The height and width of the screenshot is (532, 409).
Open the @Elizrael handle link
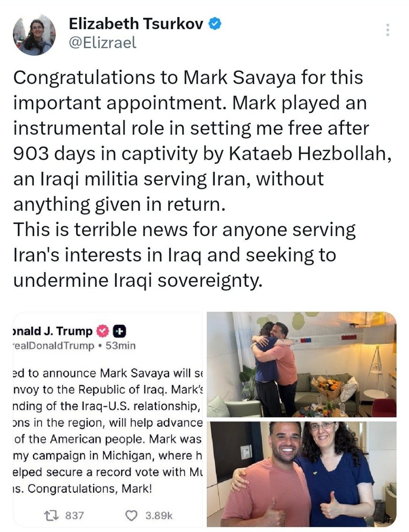point(102,42)
